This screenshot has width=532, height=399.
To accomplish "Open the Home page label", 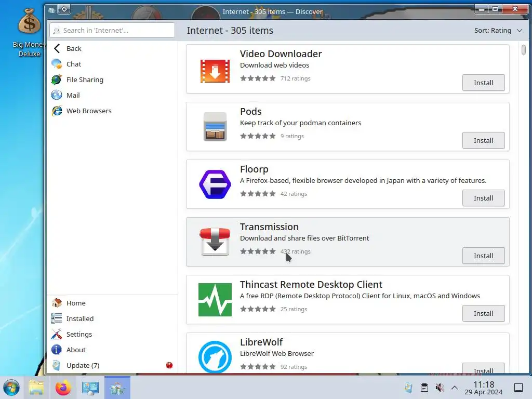I will (76, 303).
